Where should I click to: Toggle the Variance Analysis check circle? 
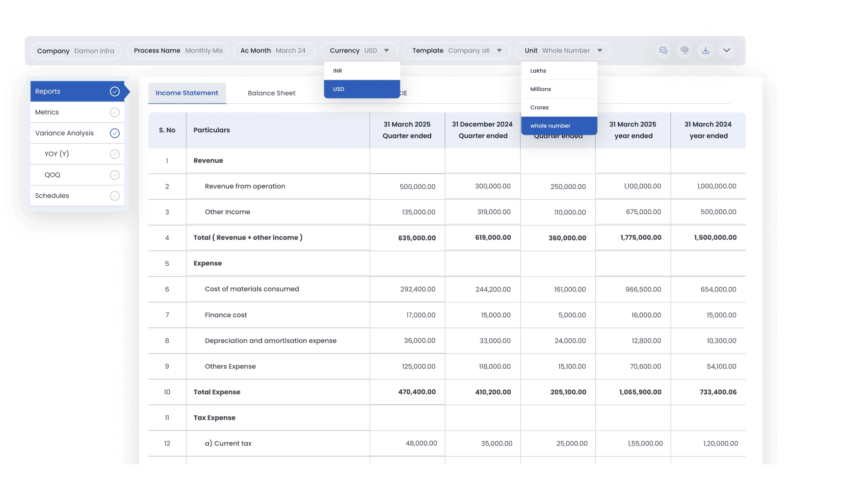coord(115,133)
